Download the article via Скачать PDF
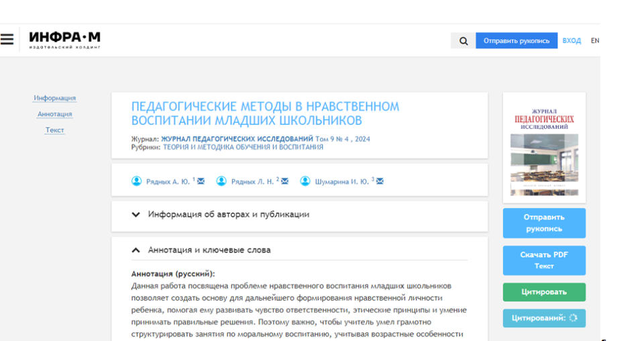644x341 pixels. (x=544, y=260)
